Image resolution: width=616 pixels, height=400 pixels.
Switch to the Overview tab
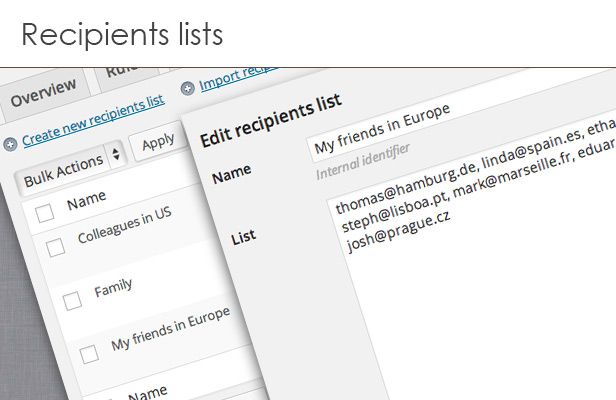click(x=43, y=93)
